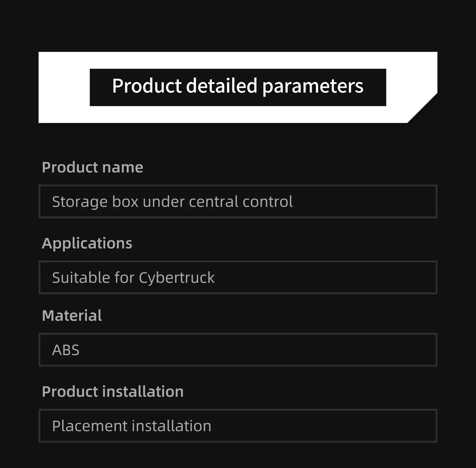The width and height of the screenshot is (476, 468).
Task: Select the Product name field
Action: (238, 202)
